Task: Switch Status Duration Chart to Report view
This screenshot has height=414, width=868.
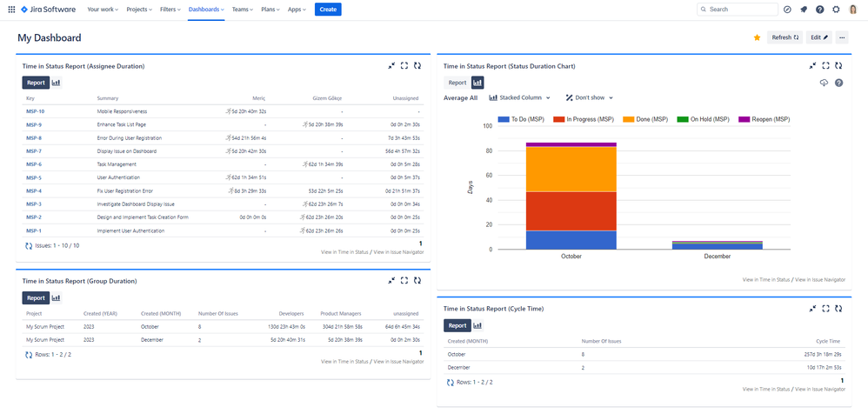Action: pyautogui.click(x=457, y=83)
